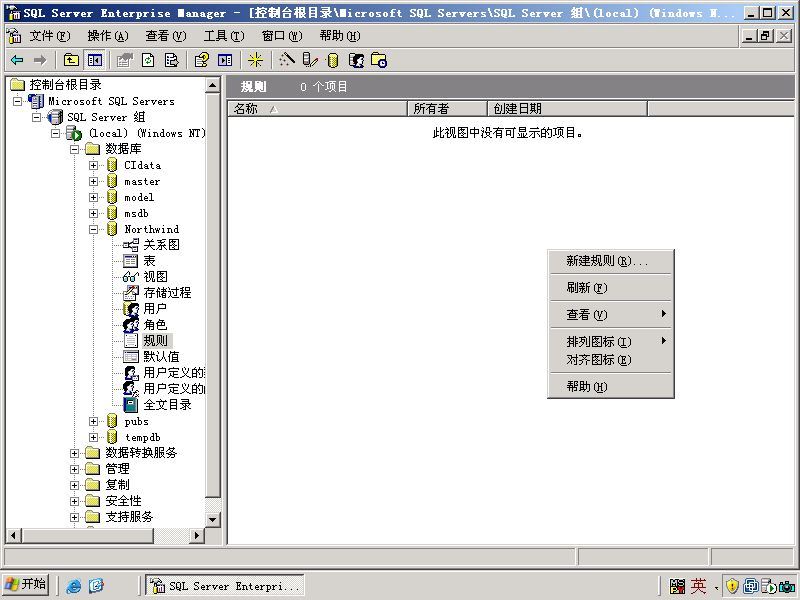Select the pubs database in tree

136,421
